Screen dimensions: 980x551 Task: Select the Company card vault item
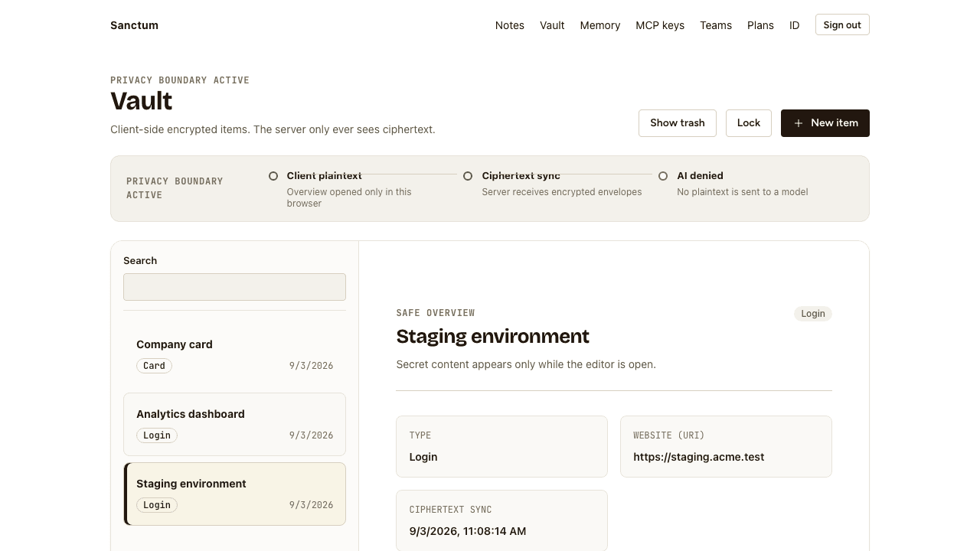tap(234, 355)
